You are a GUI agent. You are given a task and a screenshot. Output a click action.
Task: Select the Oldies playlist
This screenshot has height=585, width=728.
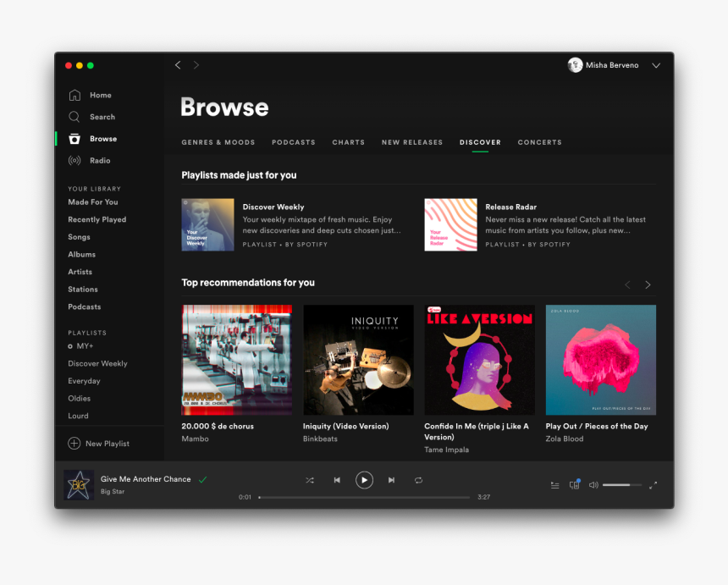coord(79,399)
